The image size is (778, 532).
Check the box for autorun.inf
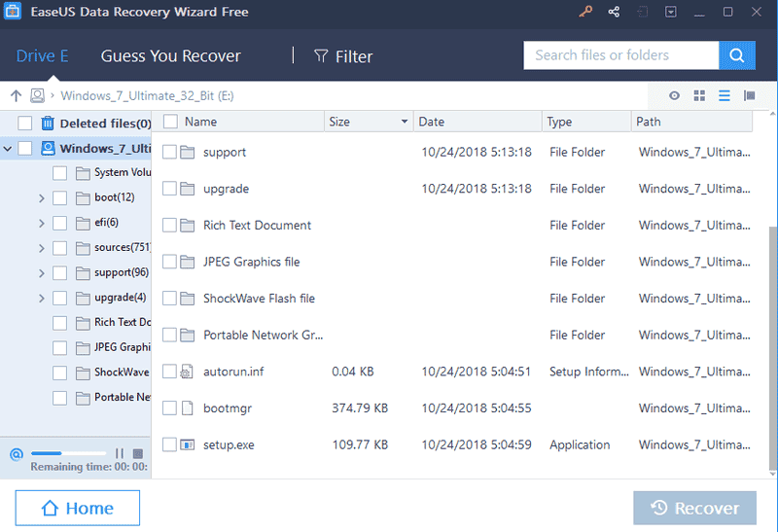(169, 372)
